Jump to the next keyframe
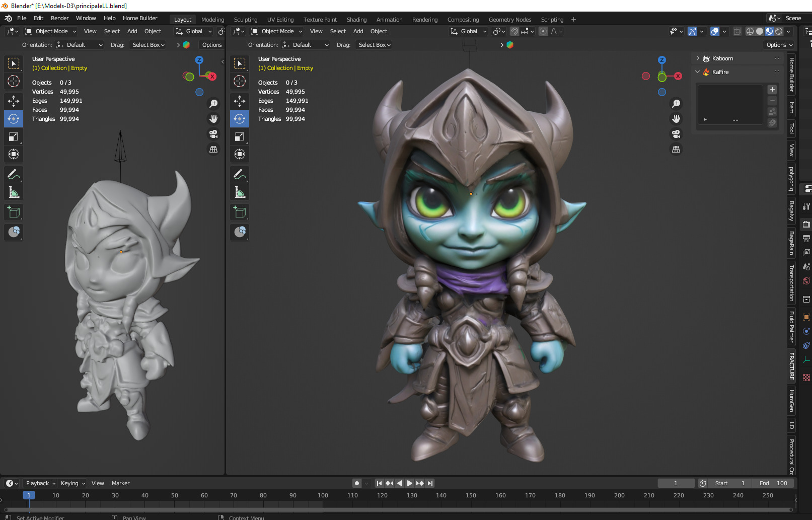 pos(420,483)
